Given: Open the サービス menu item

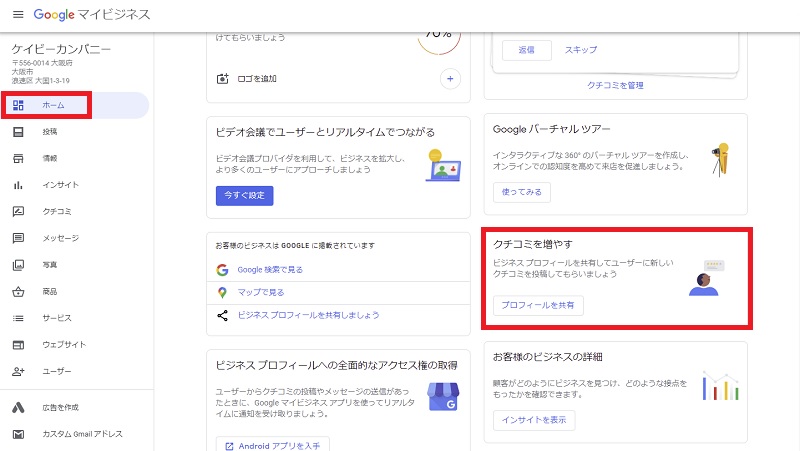Looking at the screenshot, I should coord(75,318).
